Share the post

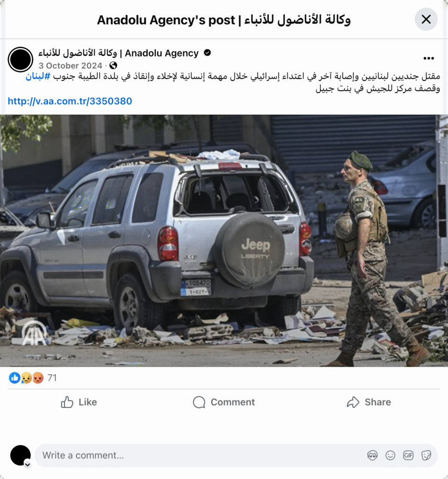pyautogui.click(x=369, y=402)
